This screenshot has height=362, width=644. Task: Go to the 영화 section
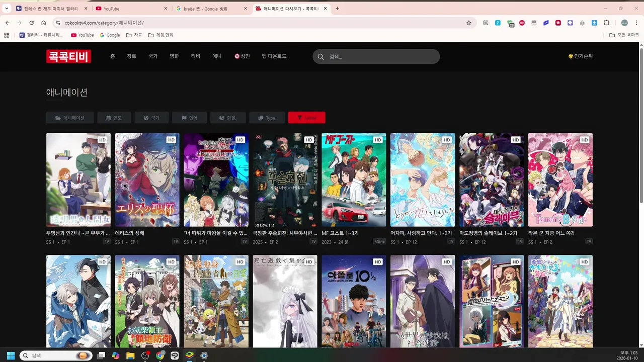tap(174, 56)
